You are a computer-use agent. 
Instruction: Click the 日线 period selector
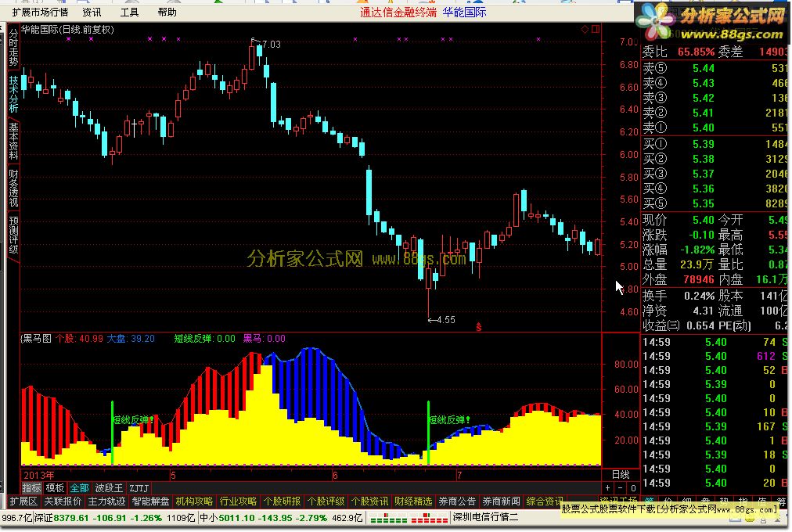(x=621, y=474)
